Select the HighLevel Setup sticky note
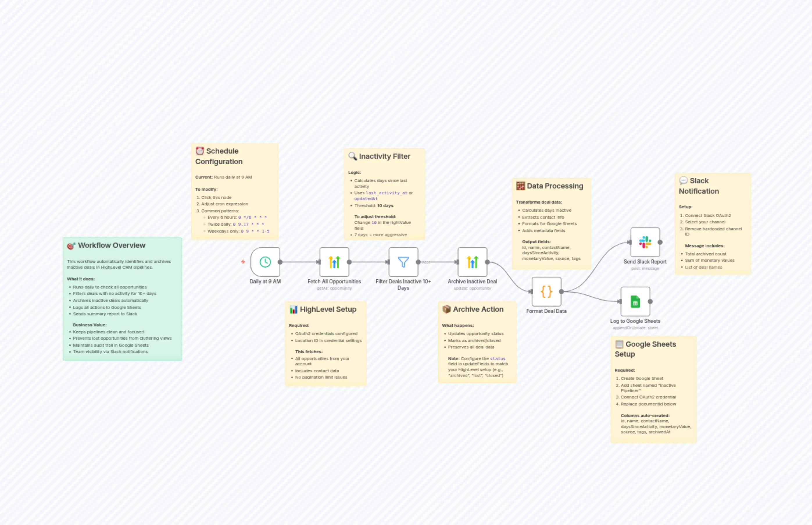The height and width of the screenshot is (525, 812). pos(325,343)
